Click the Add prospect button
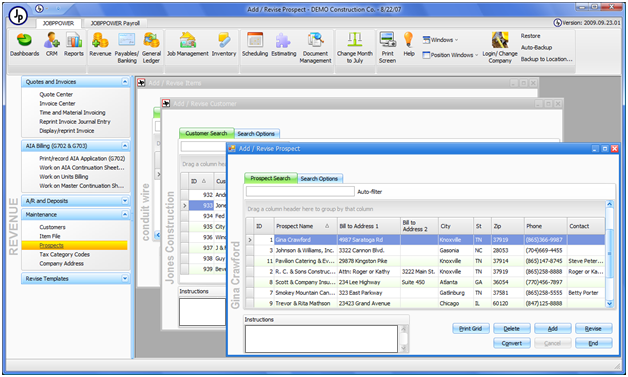The width and height of the screenshot is (628, 377). pos(553,329)
